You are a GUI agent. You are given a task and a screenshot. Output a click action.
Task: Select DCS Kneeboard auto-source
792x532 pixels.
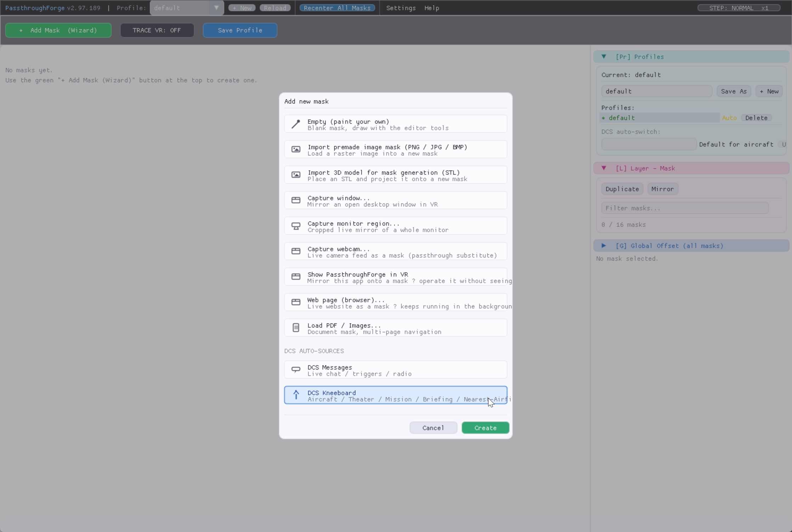pyautogui.click(x=396, y=395)
